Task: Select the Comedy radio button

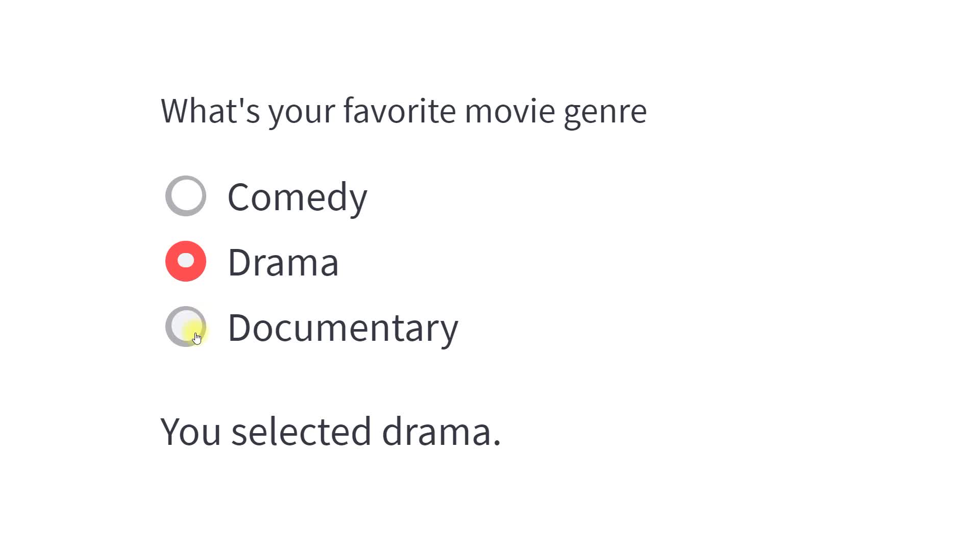Action: click(x=186, y=196)
